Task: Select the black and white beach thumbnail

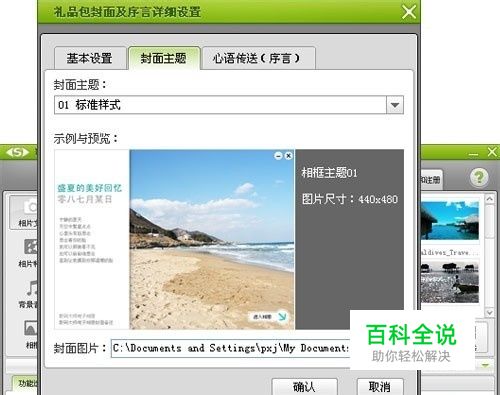Action: point(450,283)
